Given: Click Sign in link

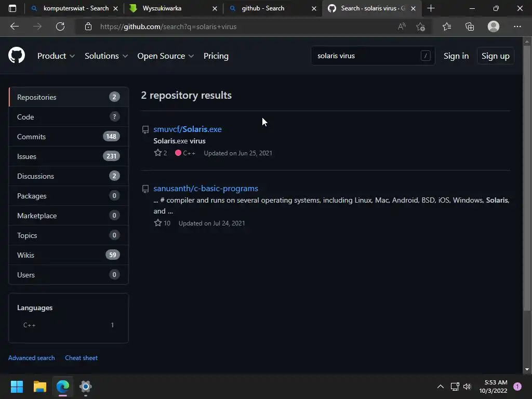Looking at the screenshot, I should 456,56.
